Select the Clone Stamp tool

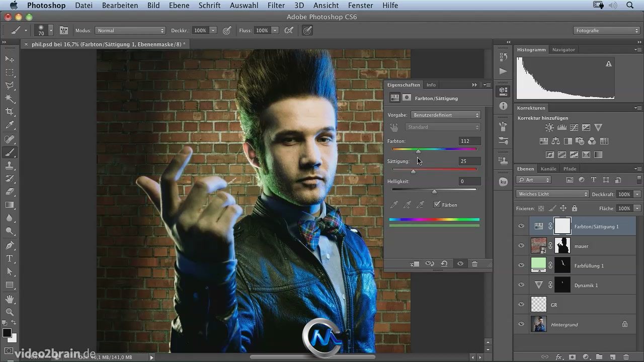(x=10, y=165)
